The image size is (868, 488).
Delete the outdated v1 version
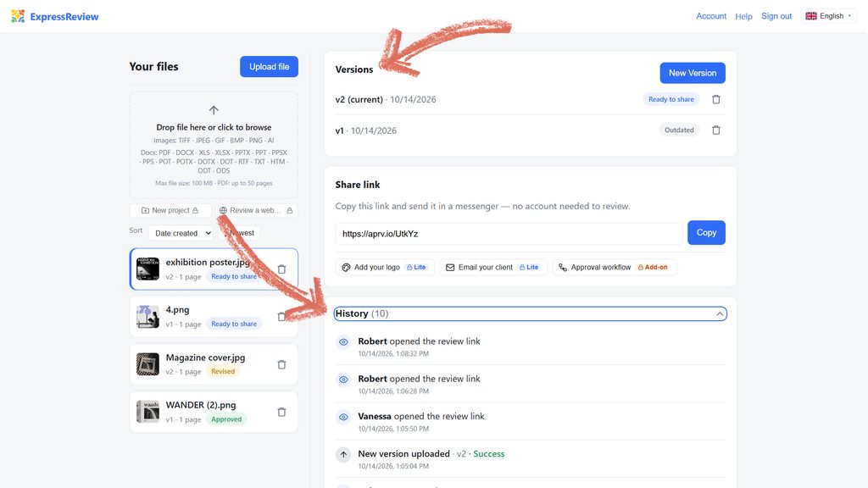point(715,130)
